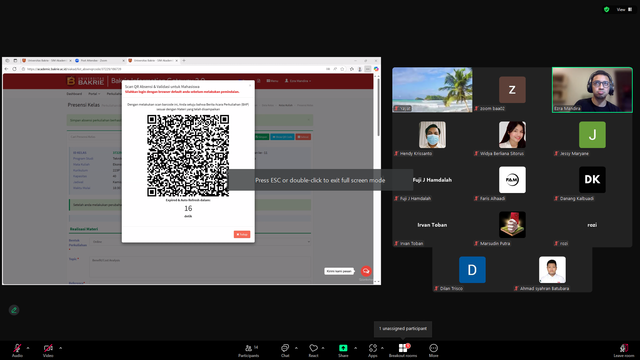Select the zoom baa02 Z avatar tile
Image resolution: width=640 pixels, height=360 pixels.
pyautogui.click(x=512, y=90)
